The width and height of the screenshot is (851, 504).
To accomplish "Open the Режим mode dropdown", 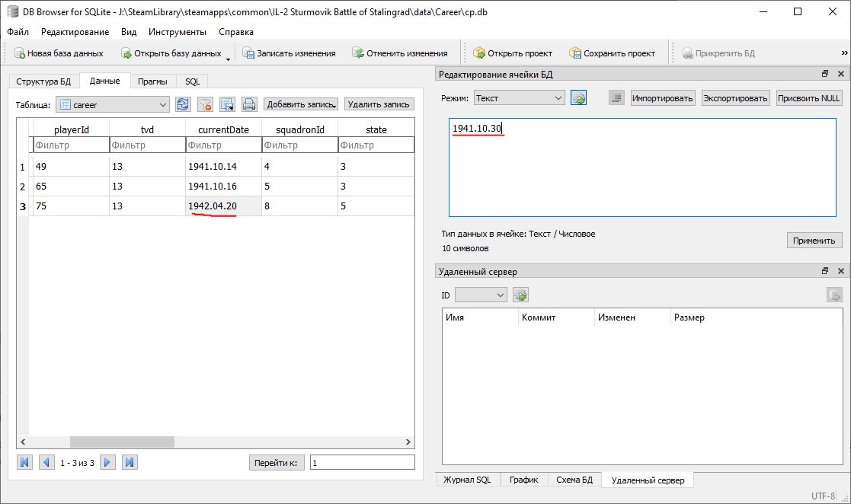I will click(x=520, y=97).
